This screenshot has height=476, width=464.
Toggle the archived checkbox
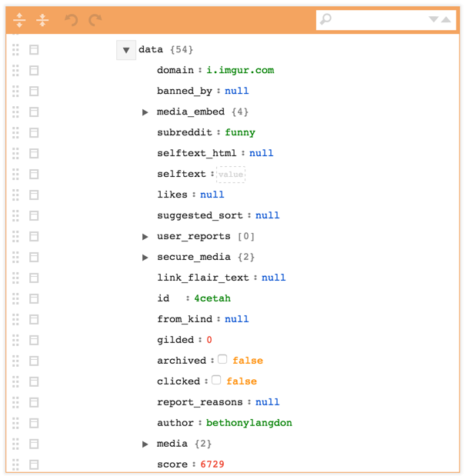point(222,359)
